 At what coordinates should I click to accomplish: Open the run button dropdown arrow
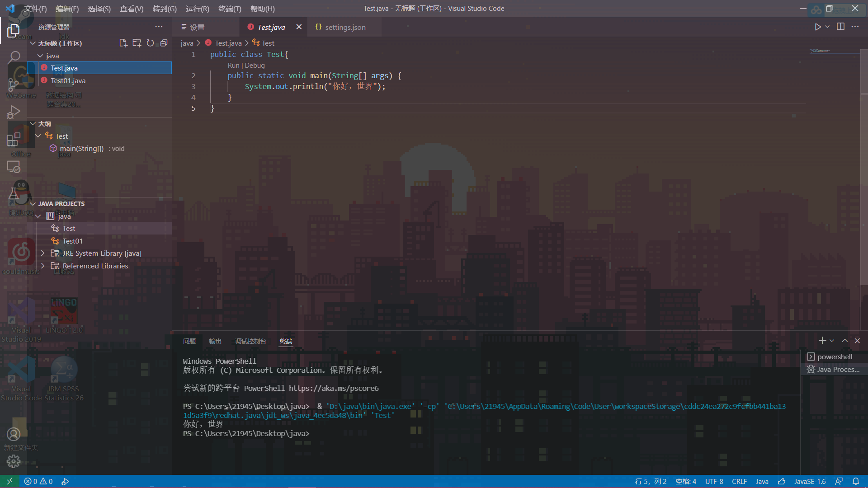[827, 27]
